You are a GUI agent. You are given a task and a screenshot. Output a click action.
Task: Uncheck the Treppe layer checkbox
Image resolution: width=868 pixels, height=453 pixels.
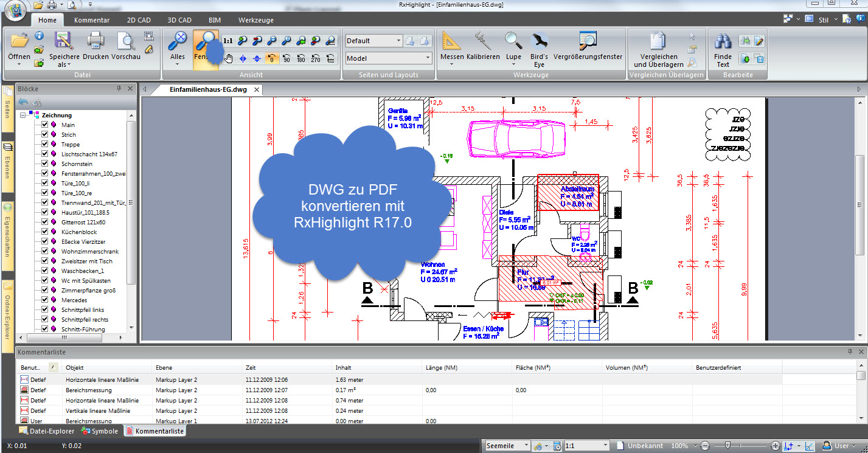click(x=44, y=145)
